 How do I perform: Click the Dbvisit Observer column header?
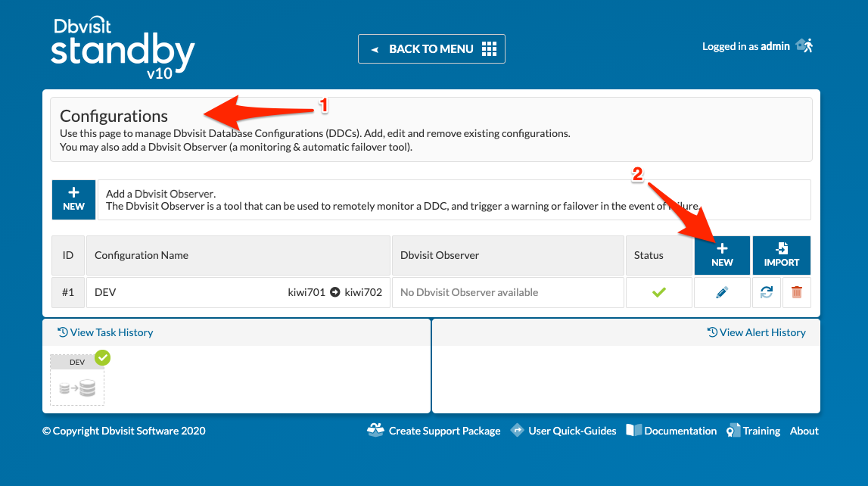[509, 255]
